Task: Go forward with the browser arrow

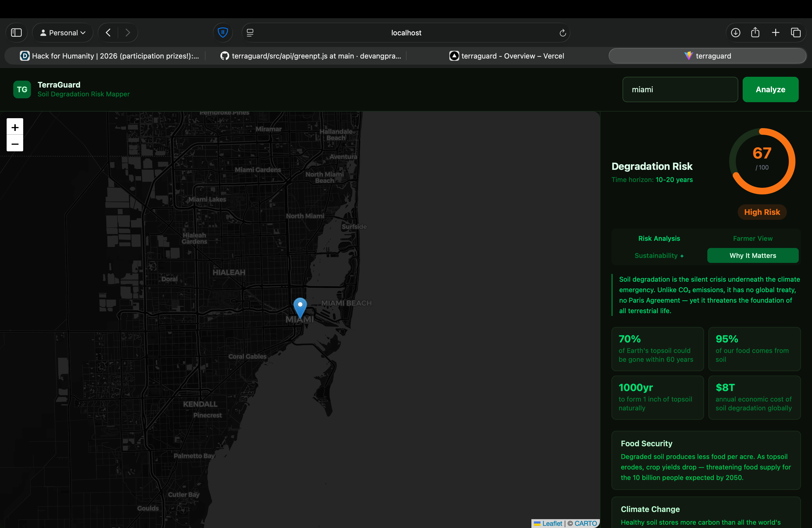Action: [x=128, y=33]
